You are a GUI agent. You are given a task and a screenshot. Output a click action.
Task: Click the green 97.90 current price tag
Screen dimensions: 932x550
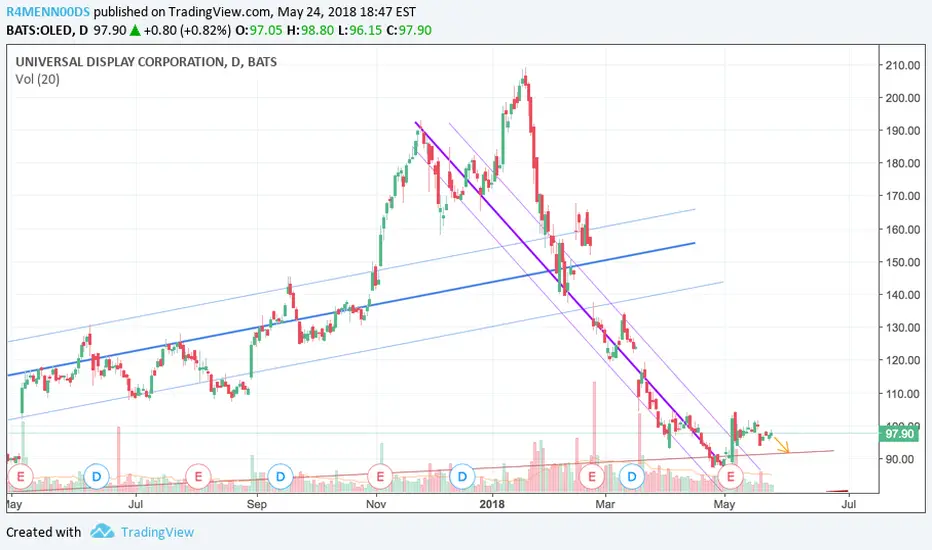899,433
